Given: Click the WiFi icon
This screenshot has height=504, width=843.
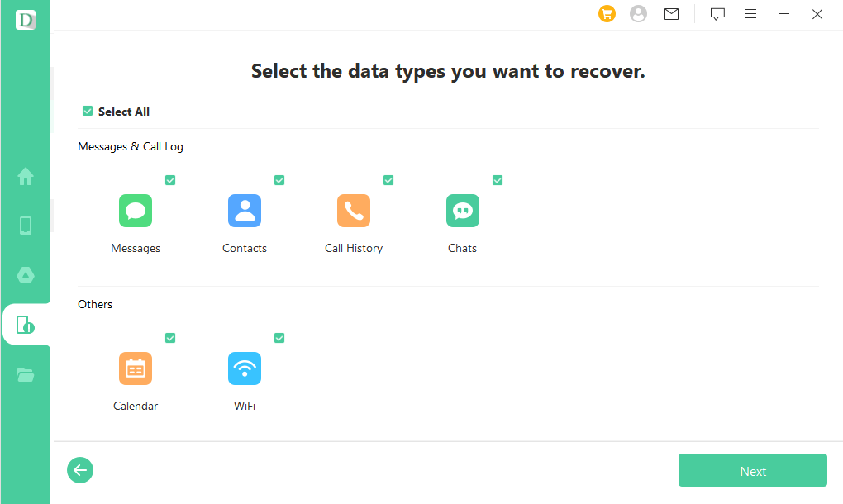Looking at the screenshot, I should [x=245, y=368].
